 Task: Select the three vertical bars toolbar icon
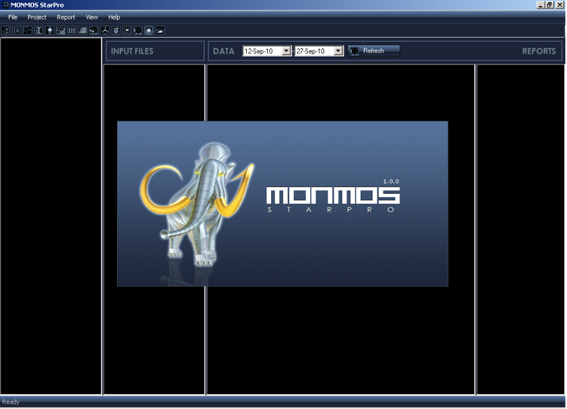coord(72,30)
